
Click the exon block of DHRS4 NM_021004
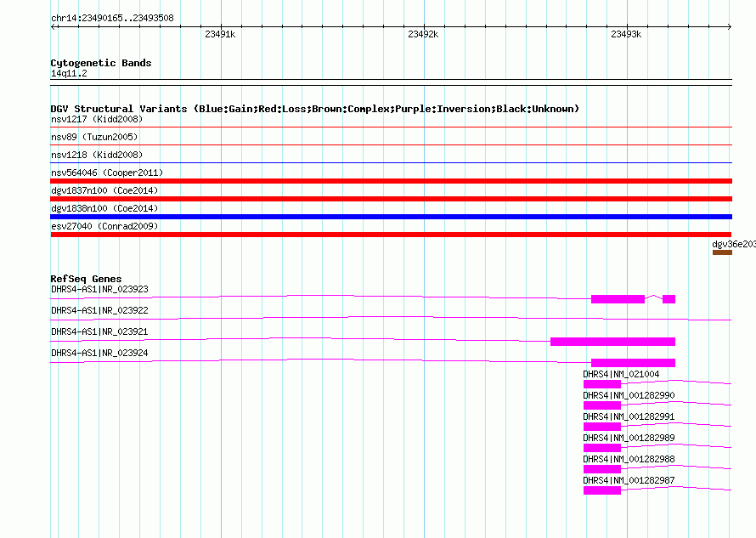point(602,384)
